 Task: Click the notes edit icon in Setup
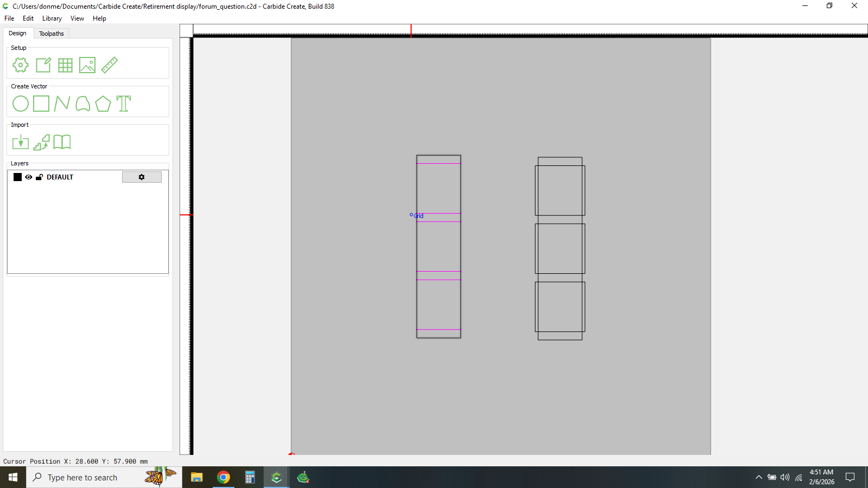pos(43,65)
